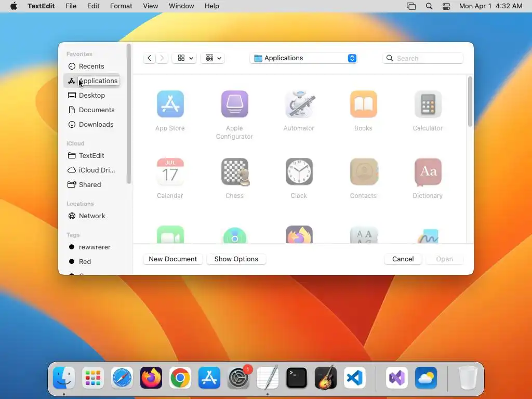Open the Edit menu

point(94,6)
